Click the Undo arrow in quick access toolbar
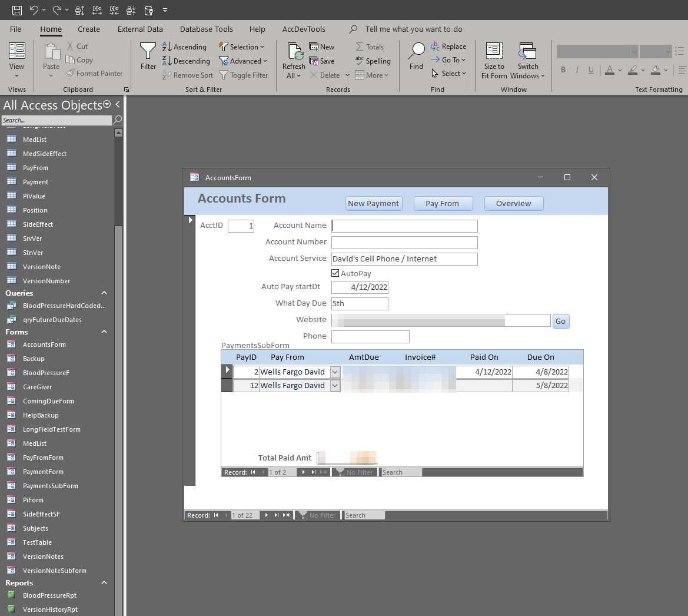This screenshot has width=688, height=616. tap(34, 10)
